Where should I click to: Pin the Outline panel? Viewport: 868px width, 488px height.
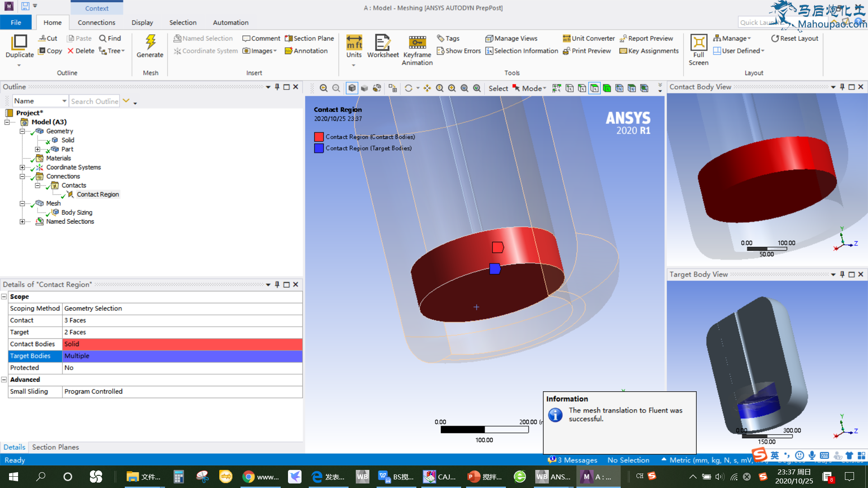277,87
